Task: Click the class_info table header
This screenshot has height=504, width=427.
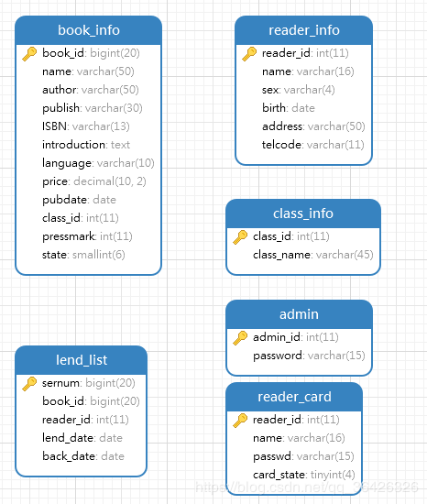Action: pyautogui.click(x=303, y=214)
